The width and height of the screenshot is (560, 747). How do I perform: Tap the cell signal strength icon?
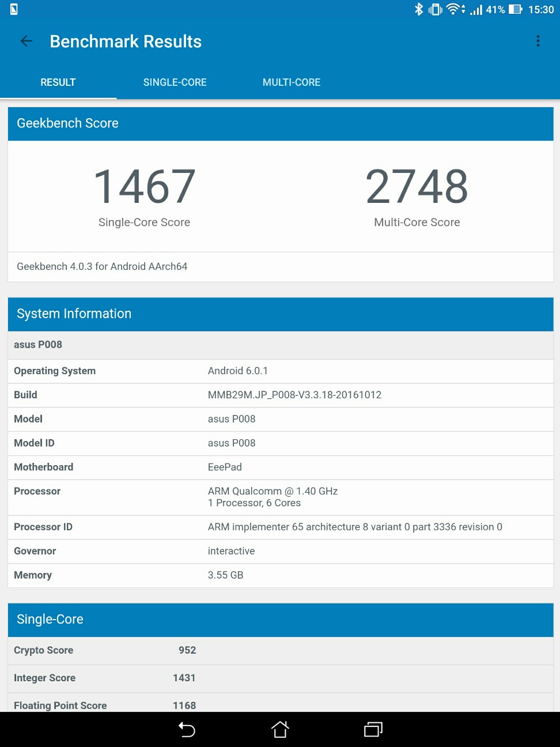476,9
